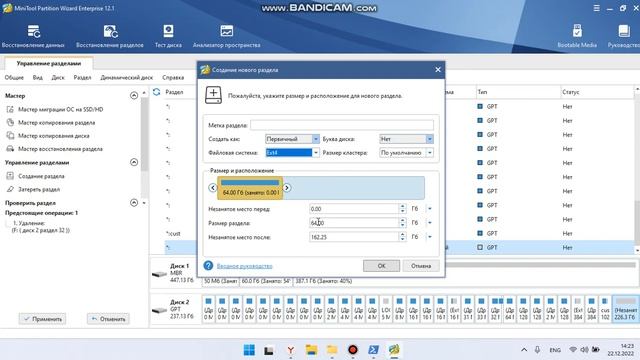This screenshot has width=640, height=360.
Task: Open volume control in system tray
Action: point(584,350)
